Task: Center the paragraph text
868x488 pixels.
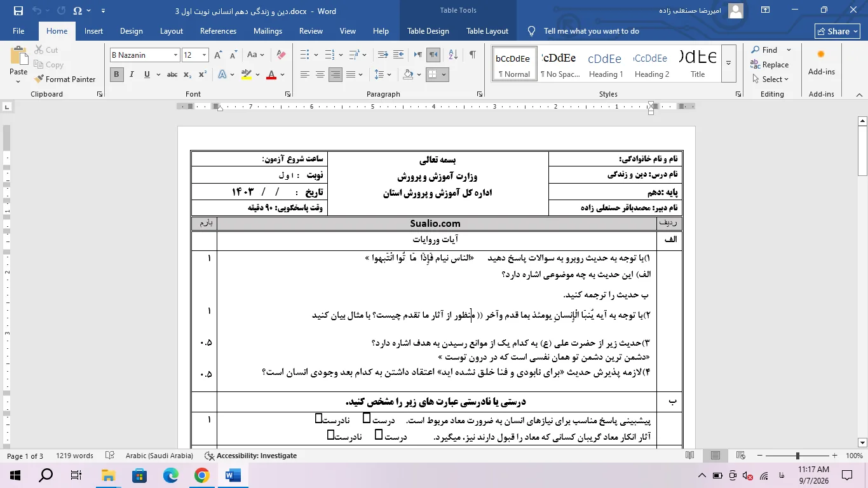Action: 320,74
